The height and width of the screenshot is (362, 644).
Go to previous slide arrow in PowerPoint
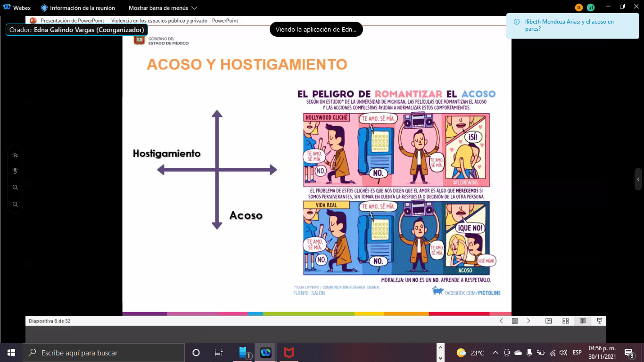[501, 321]
